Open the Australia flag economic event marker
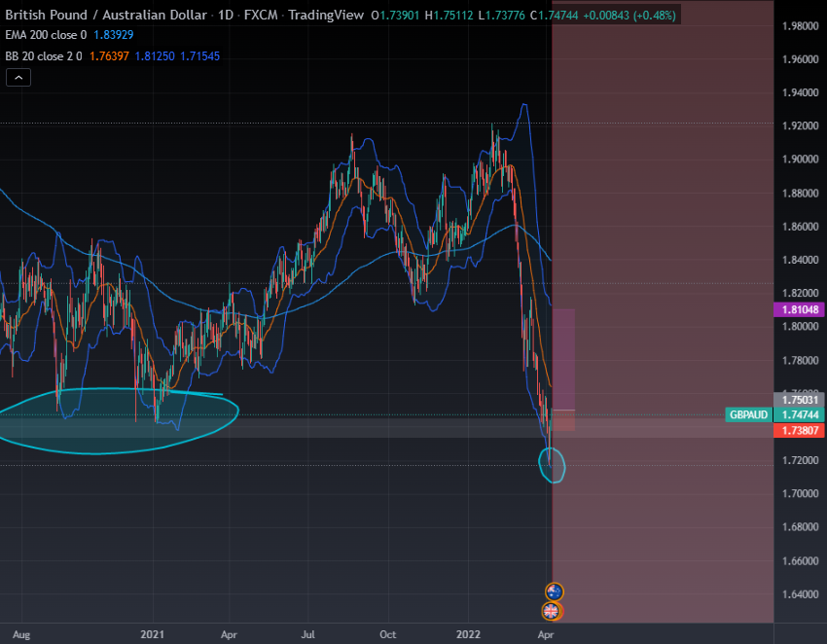This screenshot has width=827, height=644. pos(555,591)
